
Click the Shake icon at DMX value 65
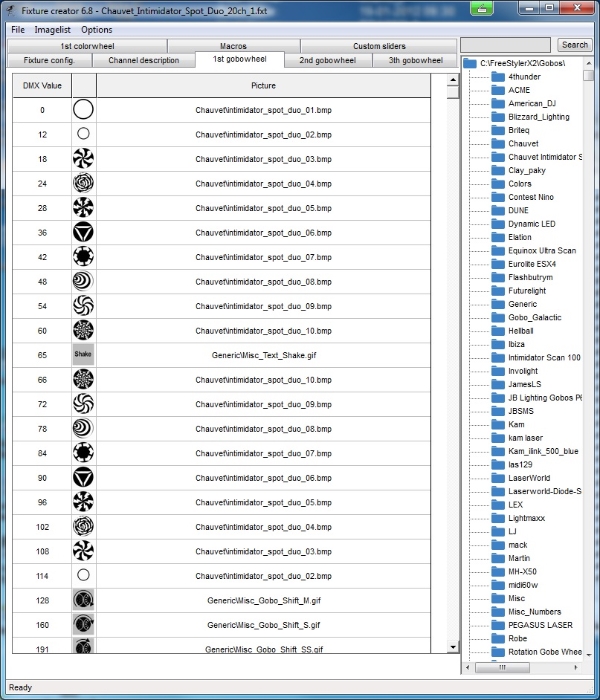[x=84, y=355]
